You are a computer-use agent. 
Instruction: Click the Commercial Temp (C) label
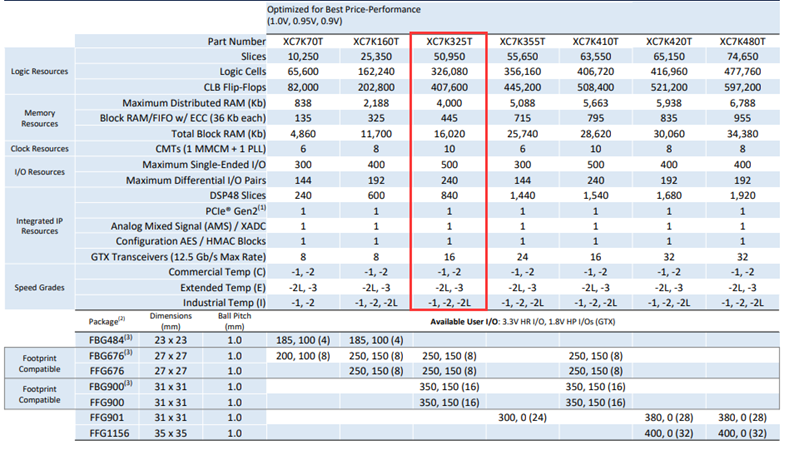tap(217, 272)
